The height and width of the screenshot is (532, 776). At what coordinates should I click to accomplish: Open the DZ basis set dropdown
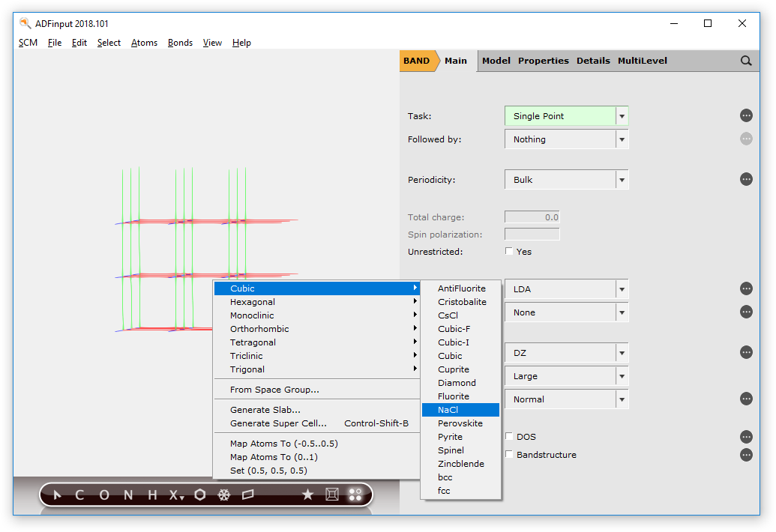pos(567,353)
